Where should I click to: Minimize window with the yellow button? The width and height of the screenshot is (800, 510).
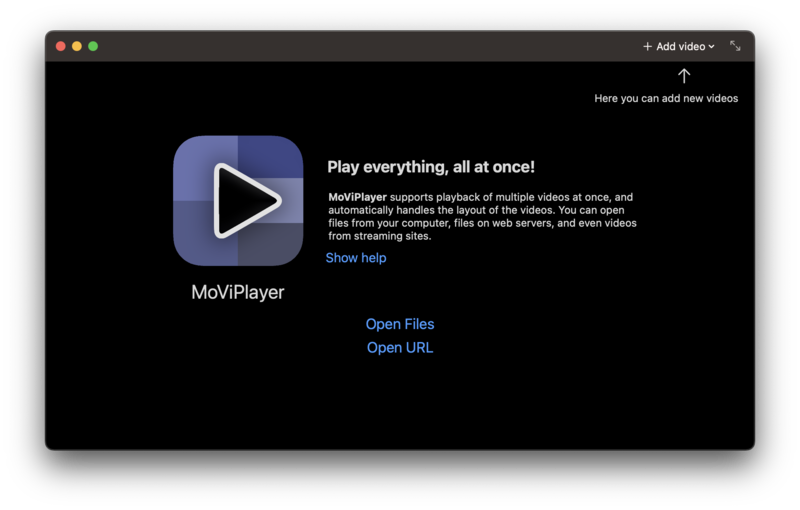point(77,46)
